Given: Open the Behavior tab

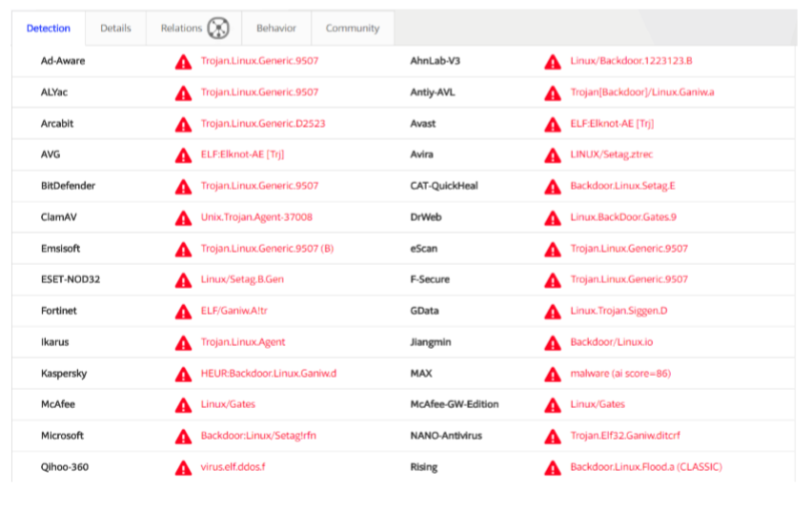Looking at the screenshot, I should (x=276, y=29).
